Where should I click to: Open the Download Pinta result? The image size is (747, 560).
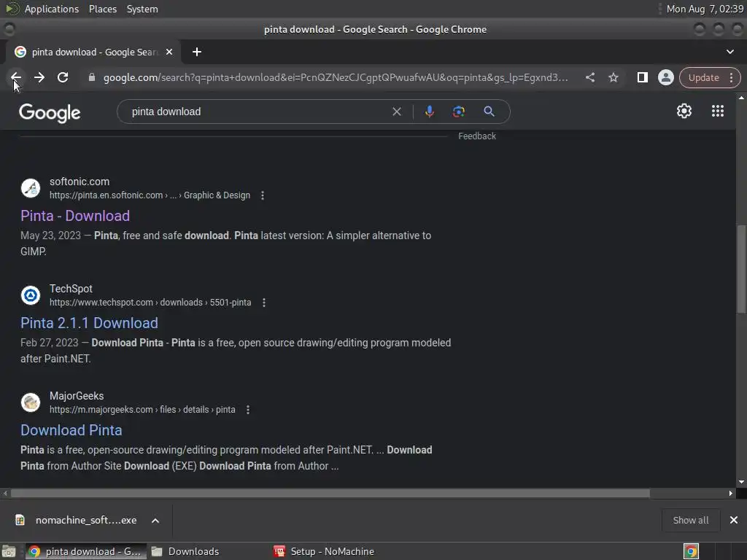click(71, 430)
